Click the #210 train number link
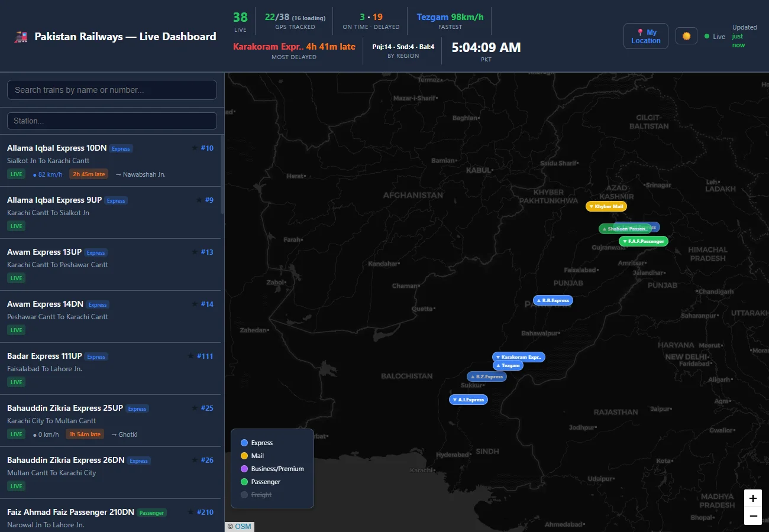Image resolution: width=769 pixels, height=532 pixels. coord(205,512)
